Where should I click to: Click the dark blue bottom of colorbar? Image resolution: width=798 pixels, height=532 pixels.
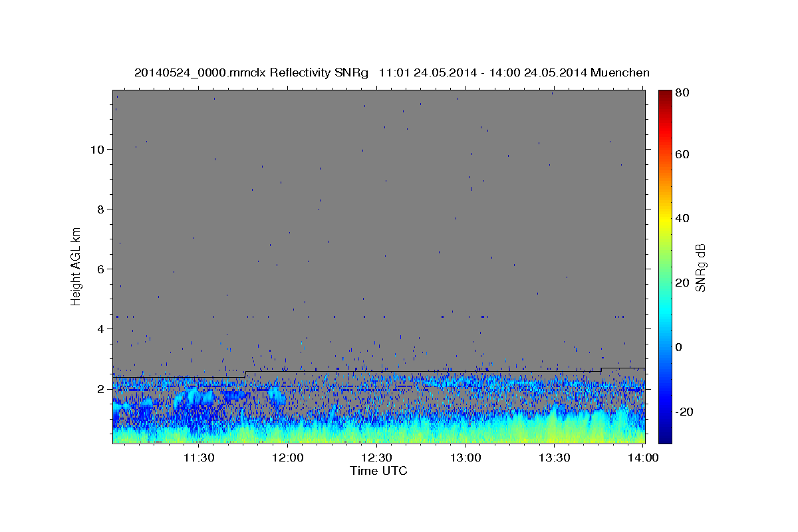click(665, 438)
